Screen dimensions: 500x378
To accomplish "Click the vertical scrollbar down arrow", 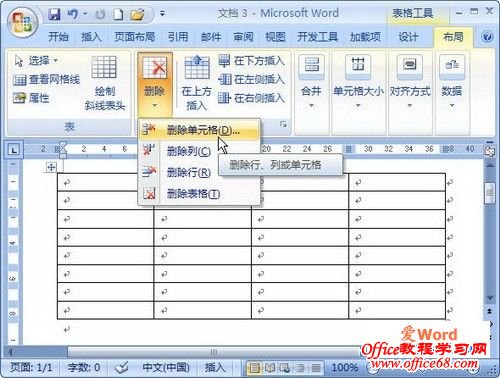I will (490, 298).
